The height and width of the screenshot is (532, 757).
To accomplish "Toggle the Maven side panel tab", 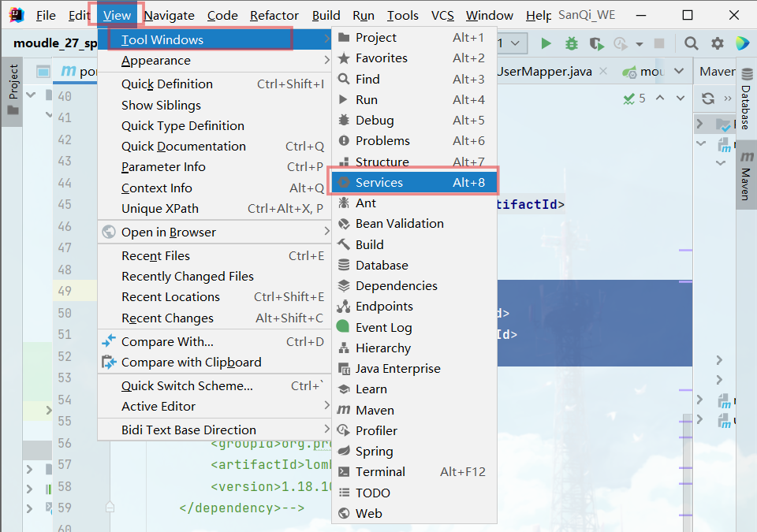I will point(747,177).
